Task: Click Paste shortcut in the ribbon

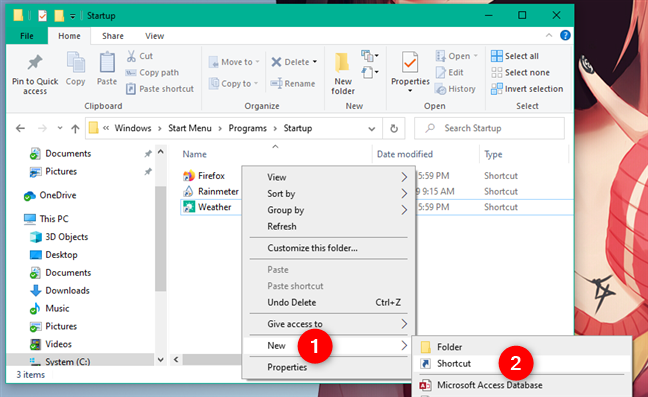Action: [160, 89]
